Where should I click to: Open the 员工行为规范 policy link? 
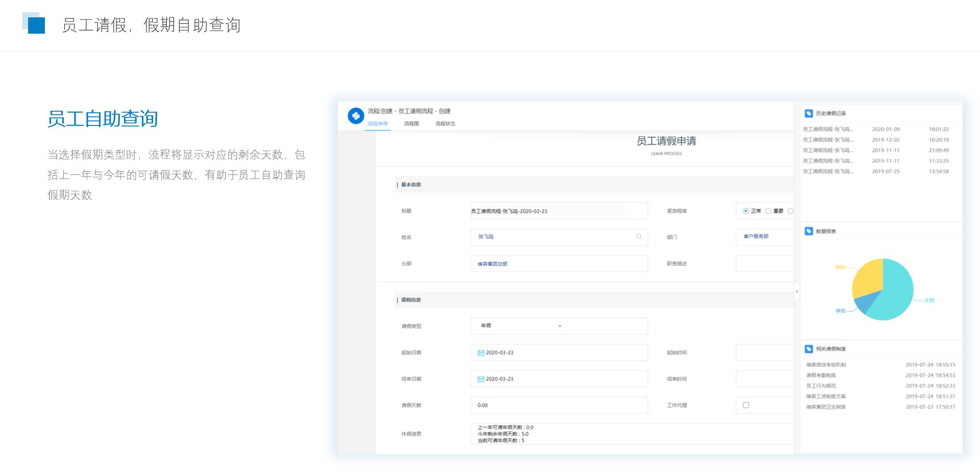coord(821,386)
